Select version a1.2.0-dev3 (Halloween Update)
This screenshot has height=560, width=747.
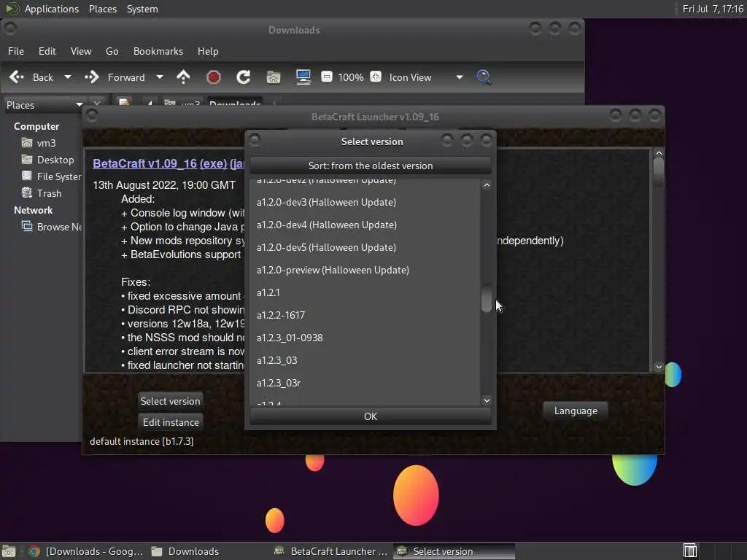365,203
